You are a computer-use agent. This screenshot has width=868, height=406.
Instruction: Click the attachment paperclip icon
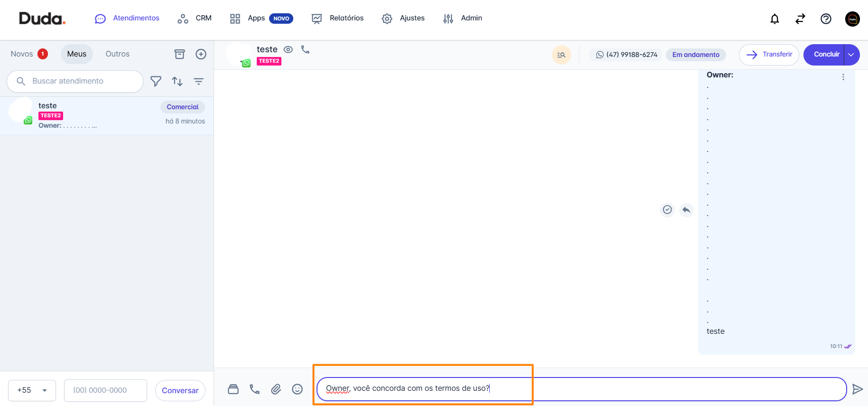[x=276, y=389]
